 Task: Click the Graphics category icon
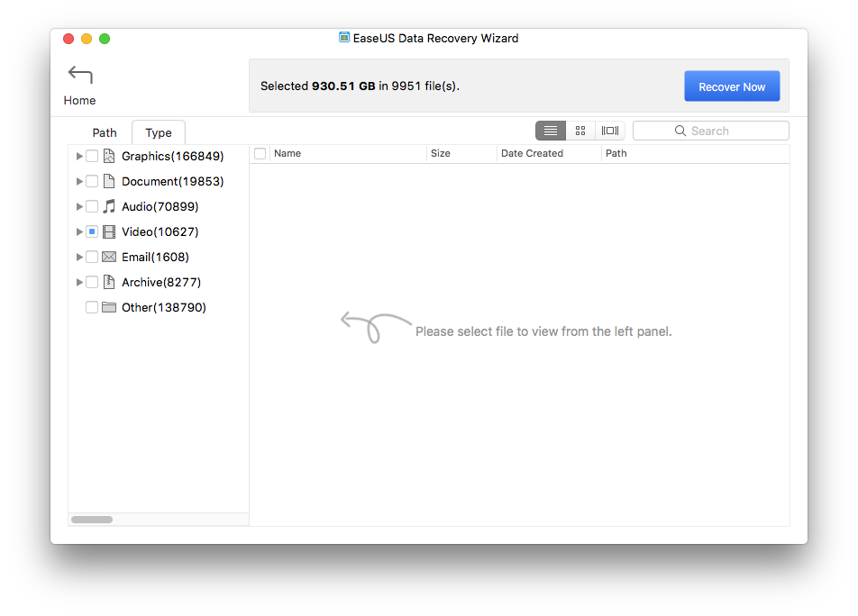point(109,157)
